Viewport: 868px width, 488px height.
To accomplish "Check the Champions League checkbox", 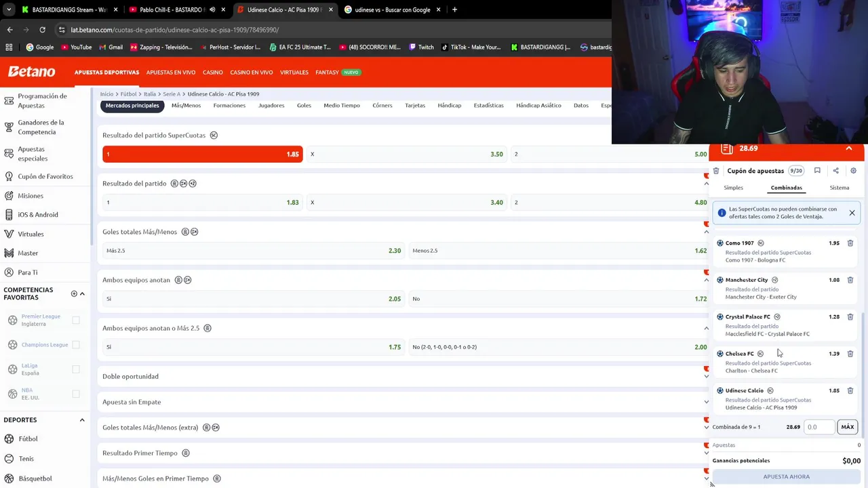I will (76, 345).
